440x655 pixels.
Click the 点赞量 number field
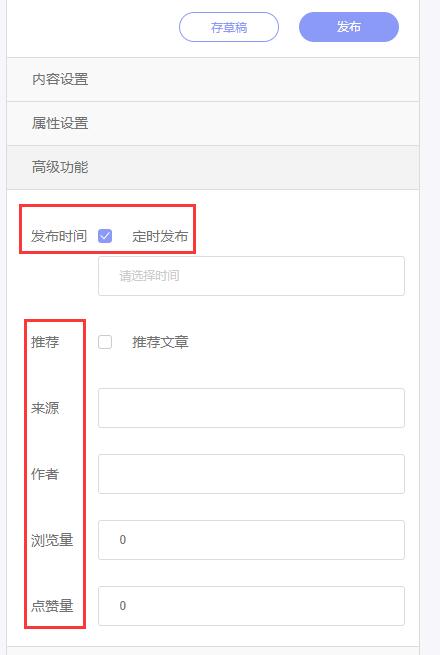tap(251, 606)
